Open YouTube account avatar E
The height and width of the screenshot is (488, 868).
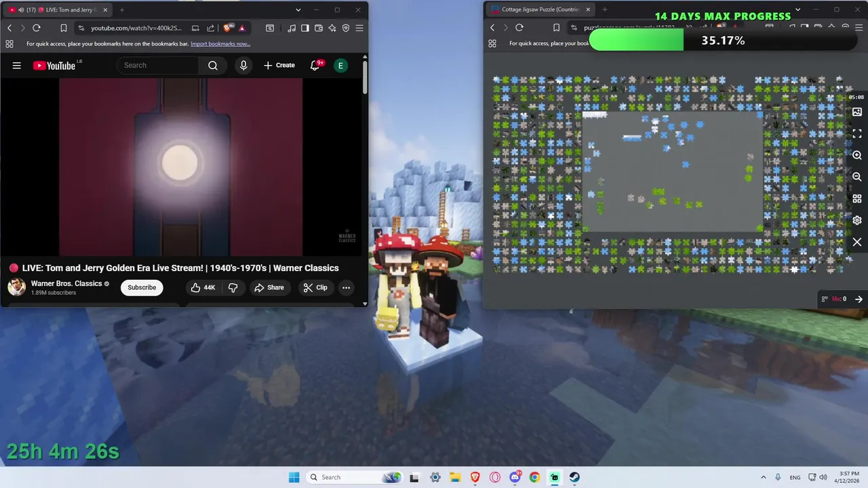pos(340,65)
